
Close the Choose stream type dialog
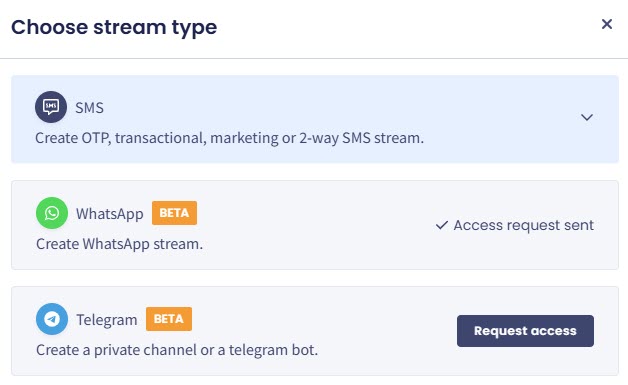click(x=607, y=24)
